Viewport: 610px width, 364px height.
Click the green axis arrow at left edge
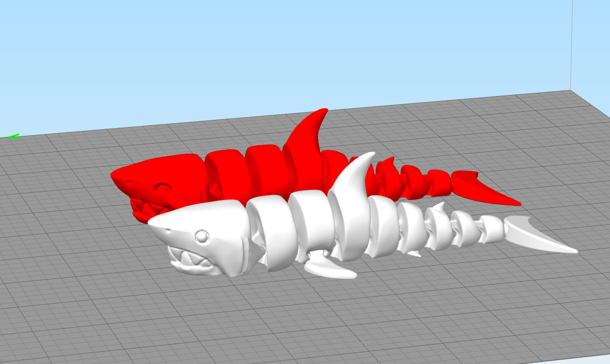(x=11, y=136)
